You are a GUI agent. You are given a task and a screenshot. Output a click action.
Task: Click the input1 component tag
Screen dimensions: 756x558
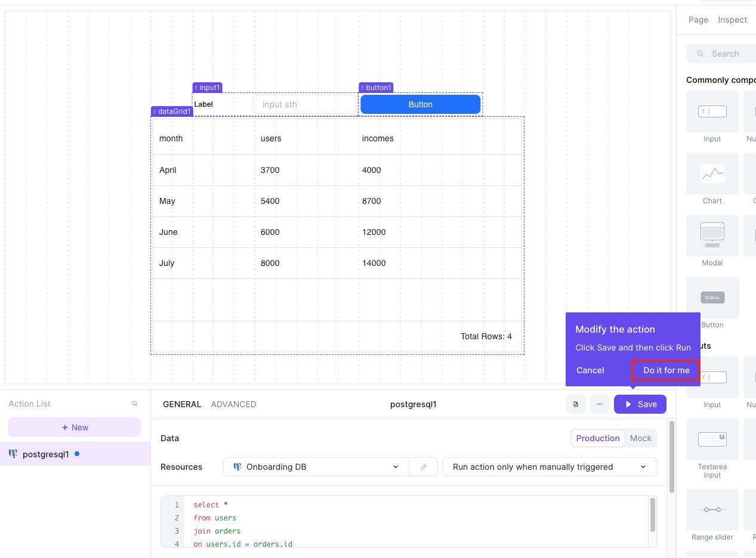[x=207, y=88]
